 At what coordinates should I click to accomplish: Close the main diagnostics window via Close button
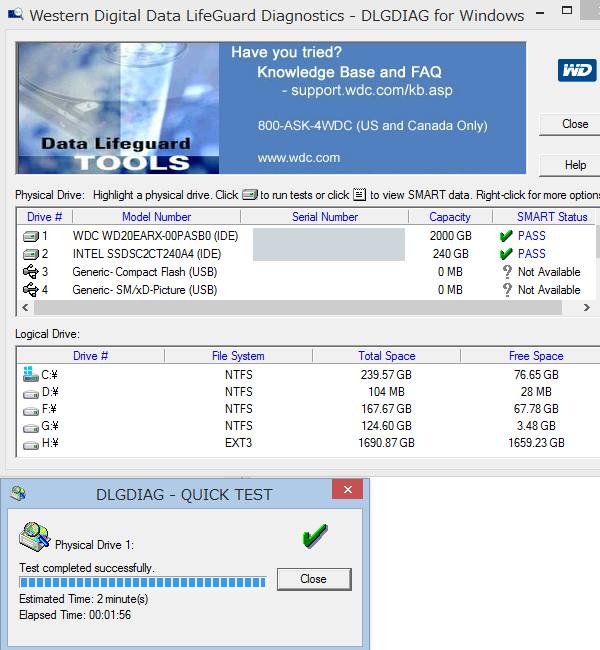click(x=574, y=124)
